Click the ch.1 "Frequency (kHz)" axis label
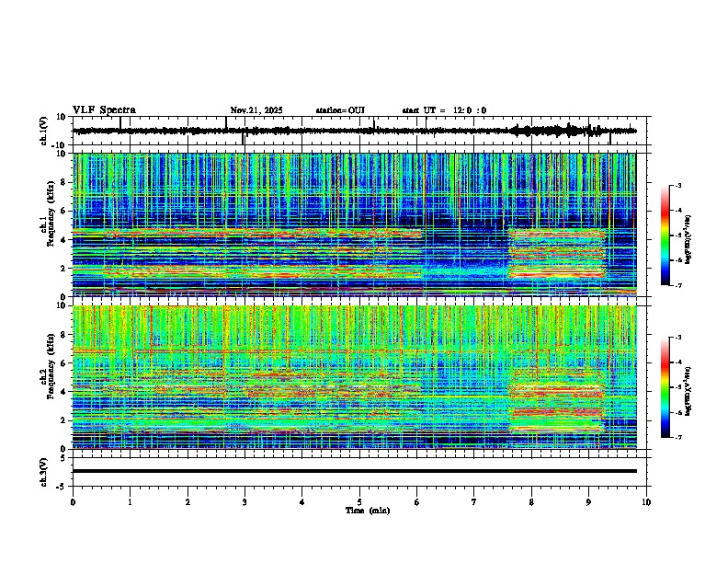728x563 pixels. tap(51, 214)
